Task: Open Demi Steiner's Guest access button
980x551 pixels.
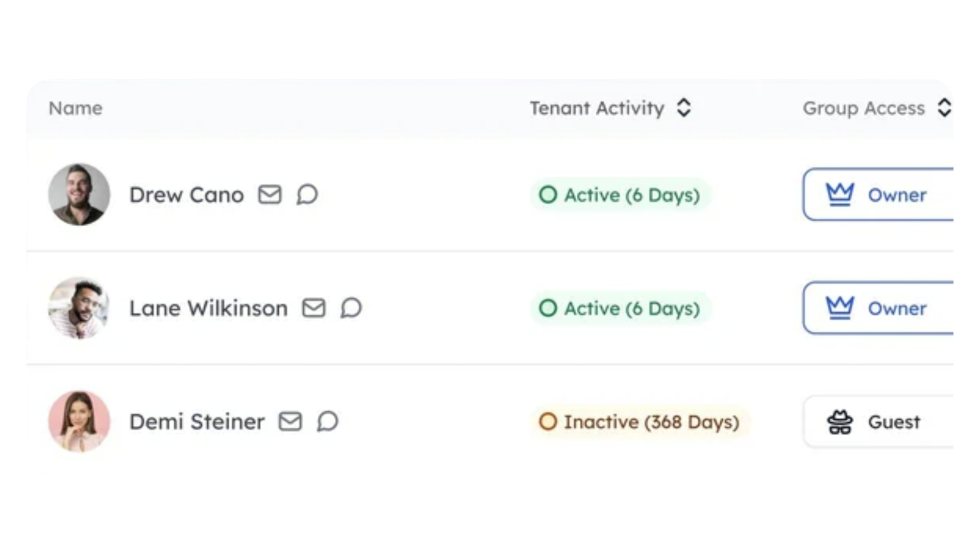Action: tap(878, 422)
